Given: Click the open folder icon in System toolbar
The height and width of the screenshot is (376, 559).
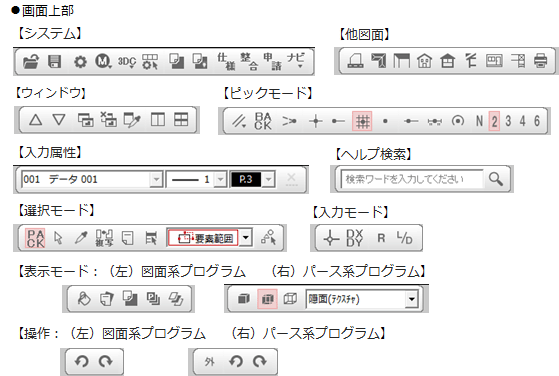Looking at the screenshot, I should 31,62.
